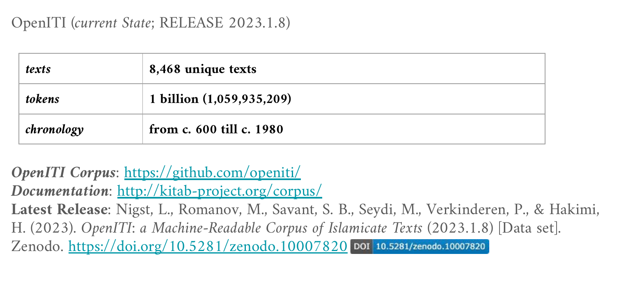
Task: Select the 'texts' table row header
Action: (x=80, y=69)
